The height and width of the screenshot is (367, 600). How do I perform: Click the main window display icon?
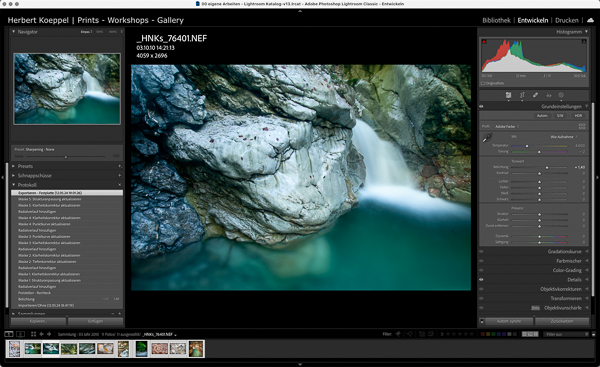(x=9, y=334)
